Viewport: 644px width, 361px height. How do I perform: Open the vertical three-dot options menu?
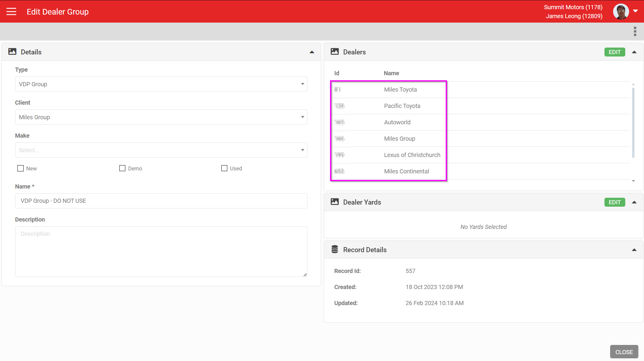[x=635, y=31]
